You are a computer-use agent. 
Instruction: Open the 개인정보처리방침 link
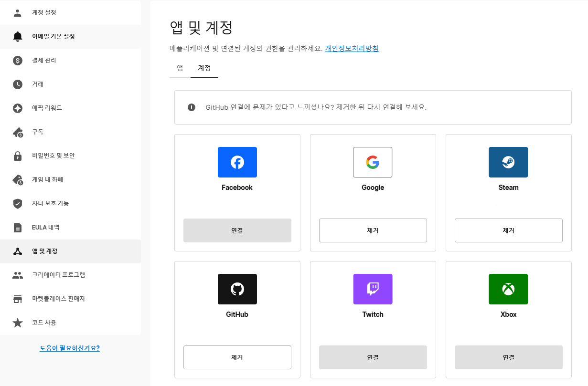coord(352,48)
